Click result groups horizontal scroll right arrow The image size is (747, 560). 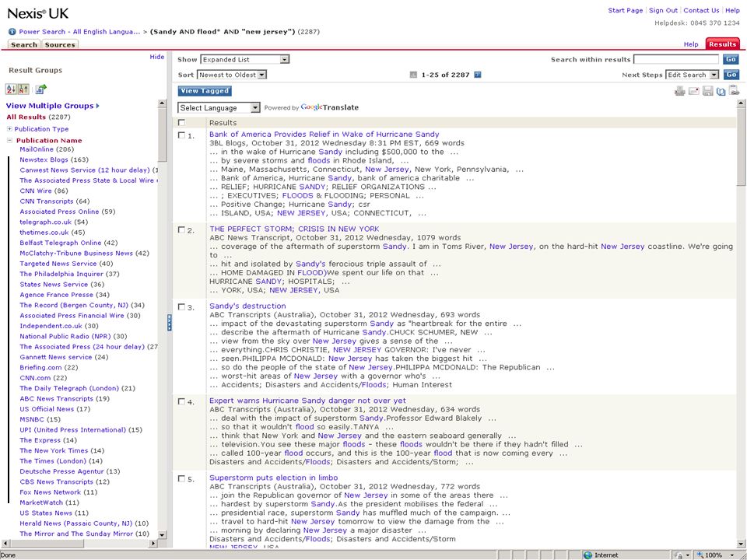point(153,544)
